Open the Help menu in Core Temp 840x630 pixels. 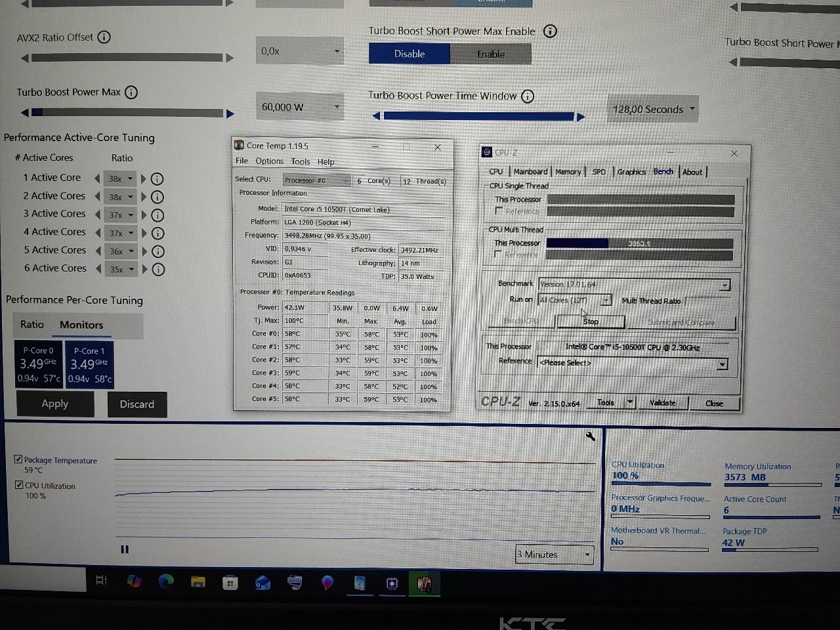(326, 162)
